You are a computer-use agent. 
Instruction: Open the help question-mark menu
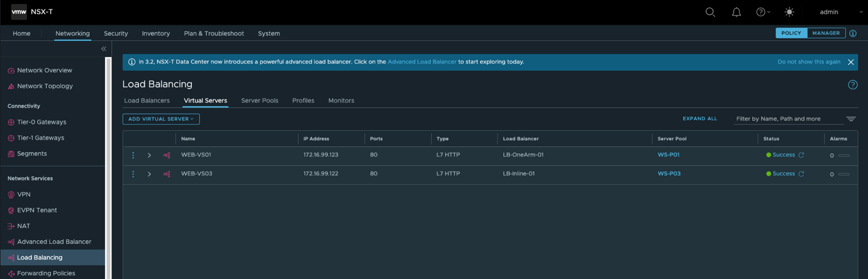click(x=762, y=12)
